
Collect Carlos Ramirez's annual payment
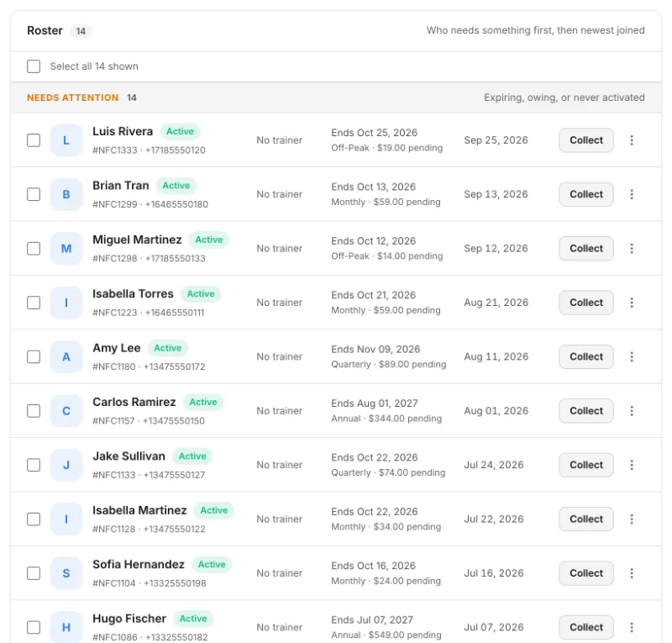[x=585, y=411]
